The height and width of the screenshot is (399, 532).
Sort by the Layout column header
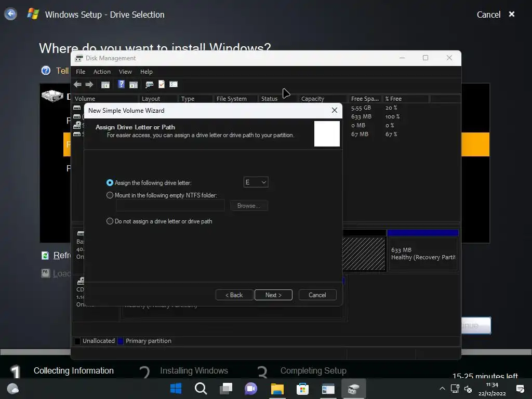pyautogui.click(x=158, y=99)
